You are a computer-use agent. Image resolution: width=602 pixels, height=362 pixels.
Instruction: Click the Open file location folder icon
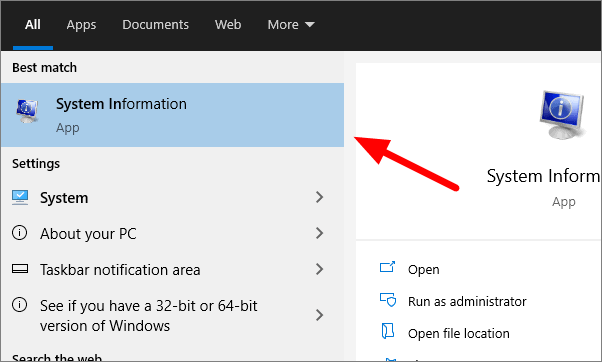388,331
